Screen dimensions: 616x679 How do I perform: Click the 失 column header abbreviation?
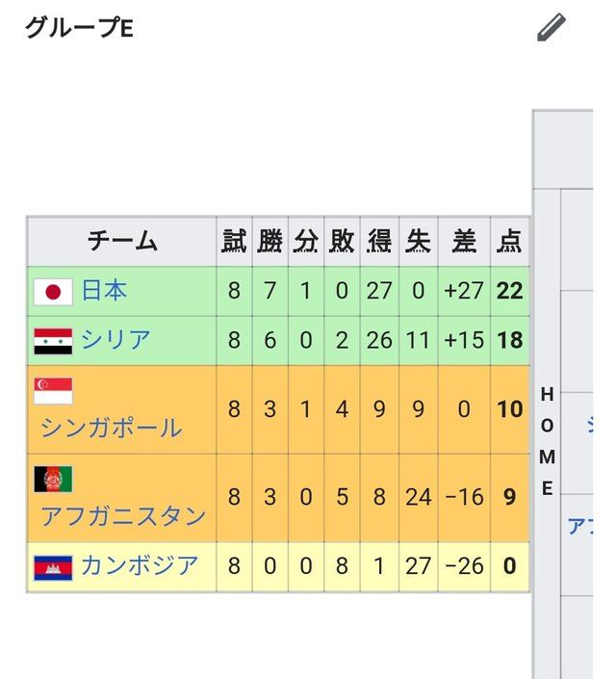[x=418, y=241]
